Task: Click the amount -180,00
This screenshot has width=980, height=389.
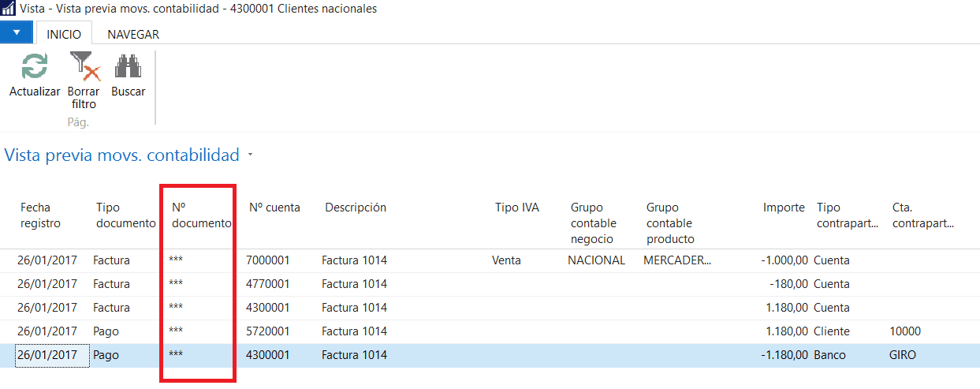Action: [789, 284]
